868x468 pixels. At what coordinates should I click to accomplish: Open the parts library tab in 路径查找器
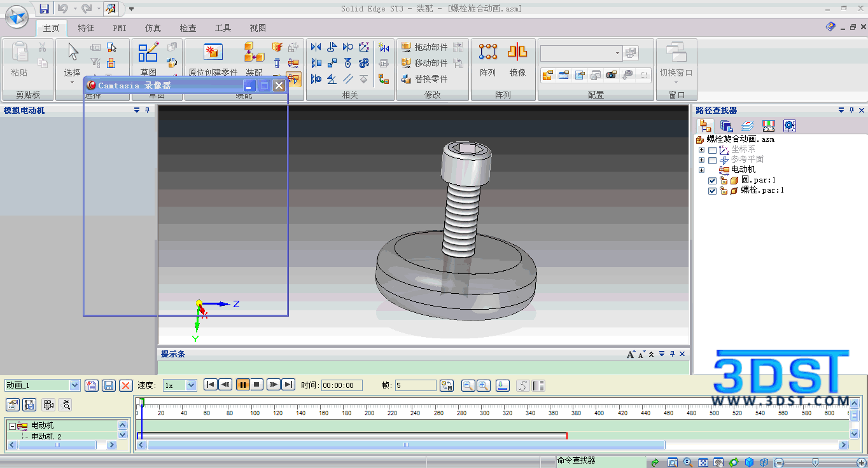726,126
